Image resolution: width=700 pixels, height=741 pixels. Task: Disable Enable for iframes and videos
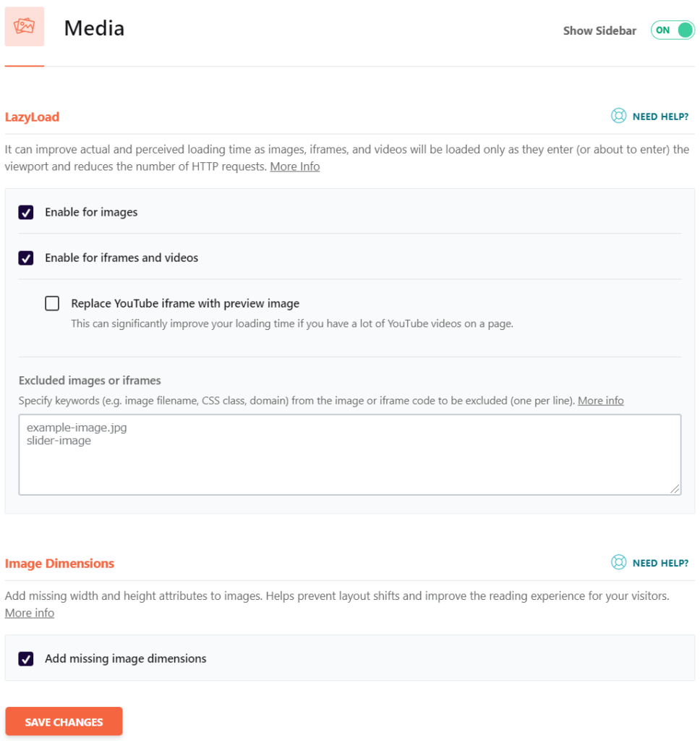(26, 257)
